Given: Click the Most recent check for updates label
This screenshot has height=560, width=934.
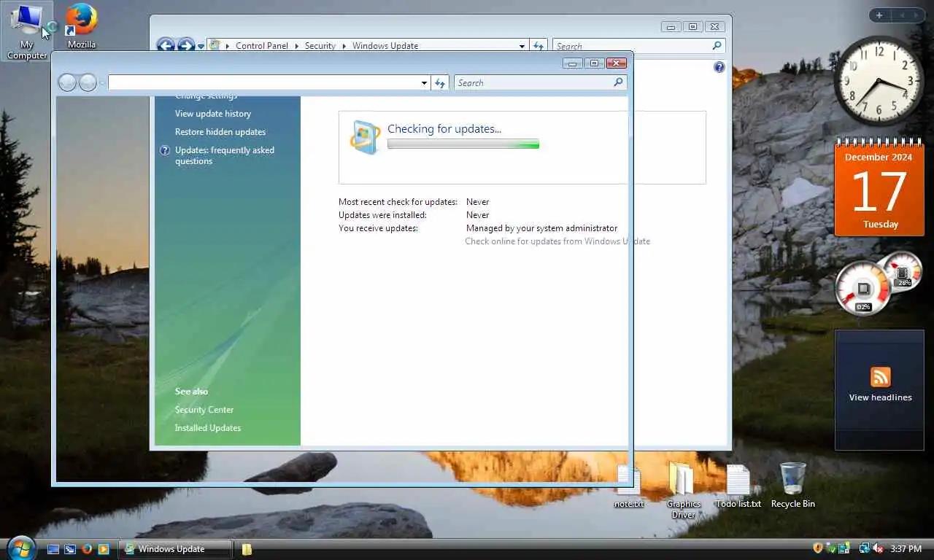Looking at the screenshot, I should click(398, 202).
